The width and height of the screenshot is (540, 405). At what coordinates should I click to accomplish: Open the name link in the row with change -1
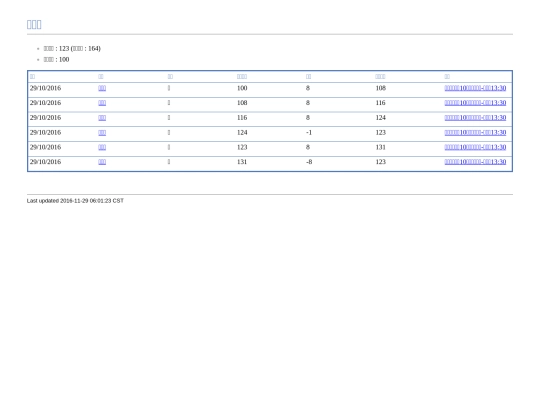(x=102, y=133)
